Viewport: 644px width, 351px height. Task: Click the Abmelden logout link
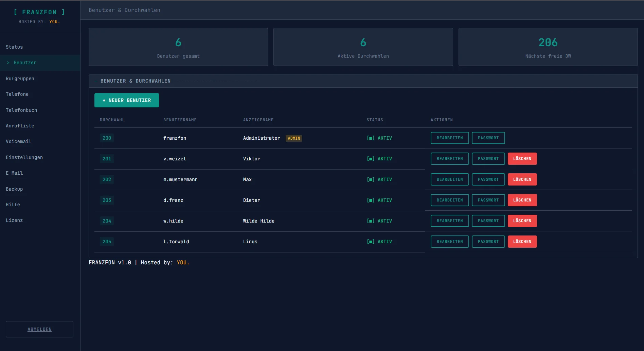39,329
